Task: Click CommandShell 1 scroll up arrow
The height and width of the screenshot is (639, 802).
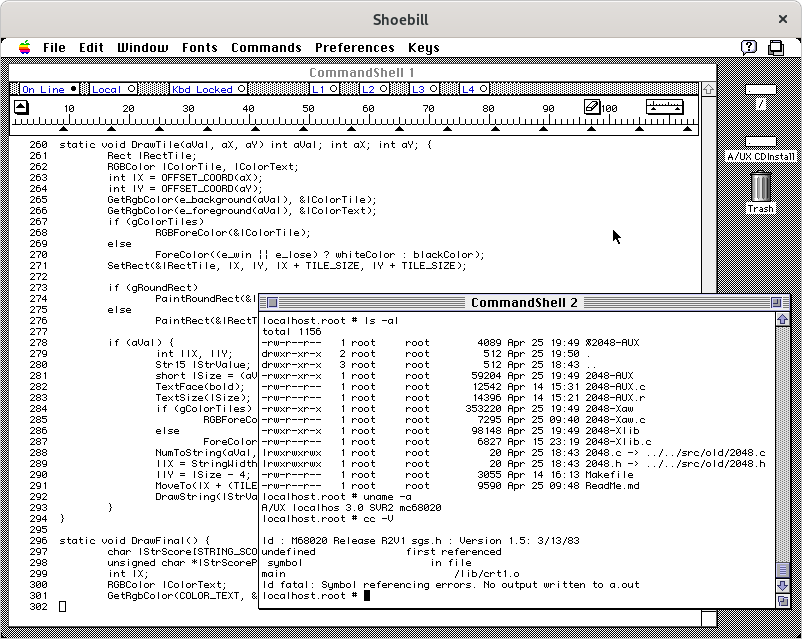Action: (708, 89)
